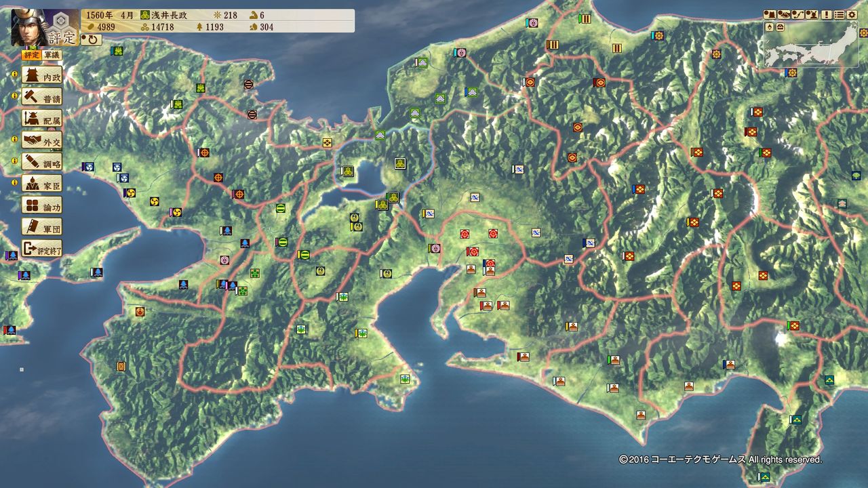Click the info icon beside 内政
Viewport: 868px width, 488px height.
pyautogui.click(x=15, y=75)
